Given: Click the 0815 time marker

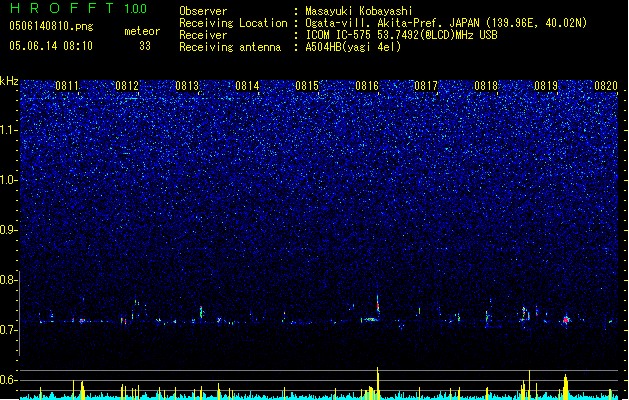Looking at the screenshot, I should 307,86.
